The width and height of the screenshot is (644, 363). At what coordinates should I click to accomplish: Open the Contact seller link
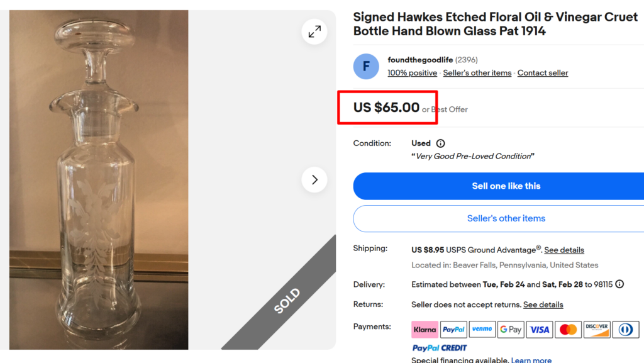[x=542, y=73]
